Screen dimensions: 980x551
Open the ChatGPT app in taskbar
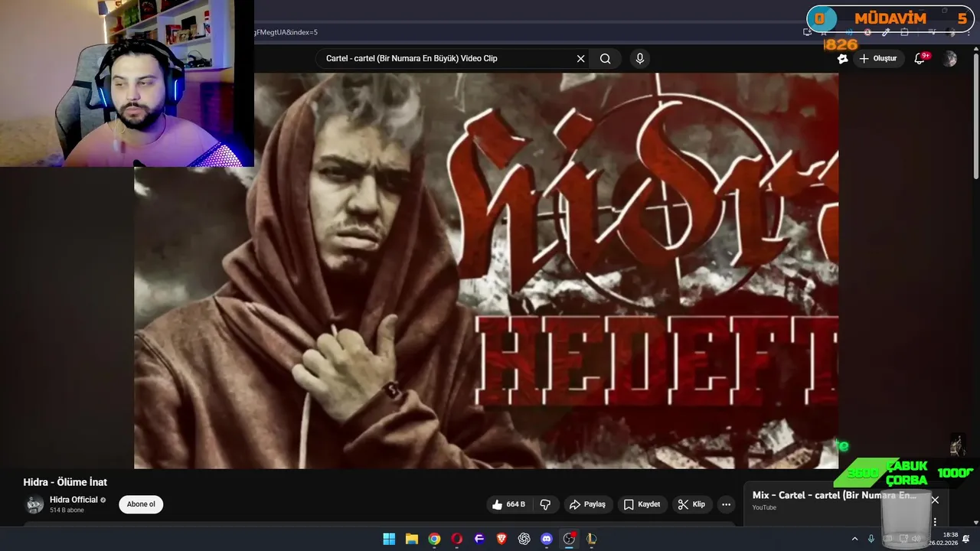pyautogui.click(x=524, y=539)
